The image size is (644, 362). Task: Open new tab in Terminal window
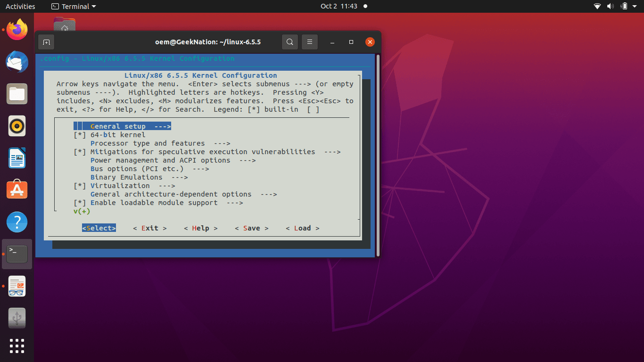coord(46,42)
